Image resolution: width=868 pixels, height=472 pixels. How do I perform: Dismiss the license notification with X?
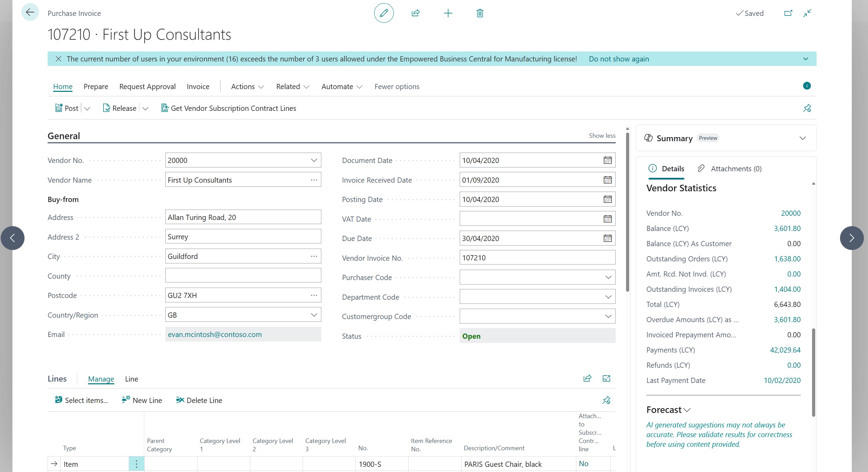click(x=58, y=59)
